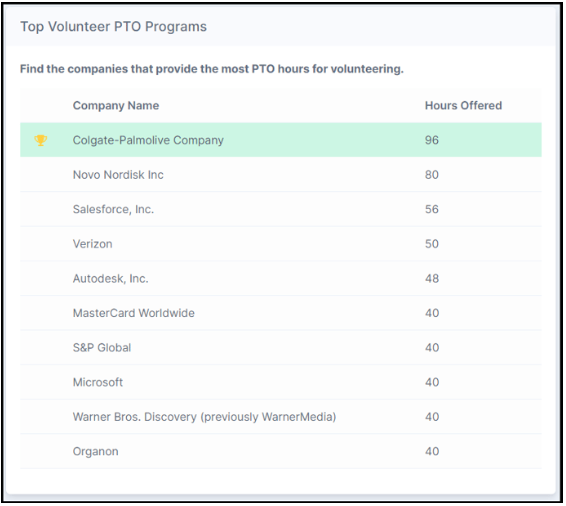Image resolution: width=566 pixels, height=506 pixels.
Task: Click the gold trophy icon
Action: [x=40, y=140]
